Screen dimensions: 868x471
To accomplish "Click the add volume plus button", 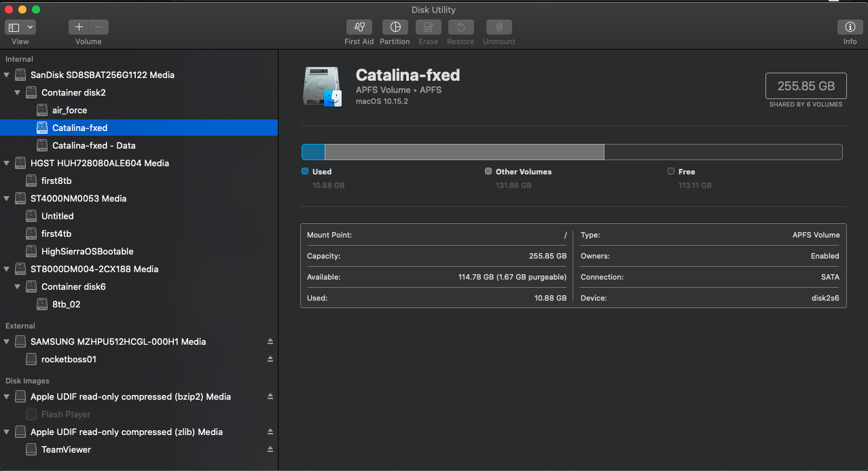I will pyautogui.click(x=79, y=27).
